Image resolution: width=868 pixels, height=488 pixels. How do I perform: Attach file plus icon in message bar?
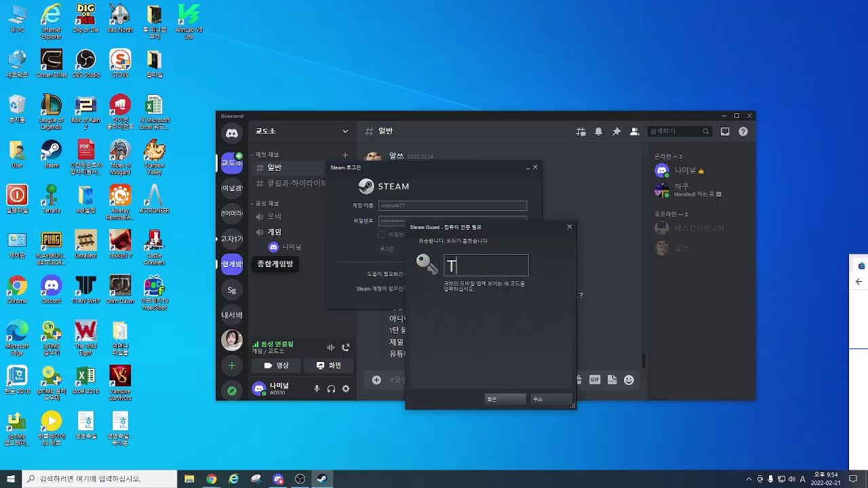click(x=376, y=380)
